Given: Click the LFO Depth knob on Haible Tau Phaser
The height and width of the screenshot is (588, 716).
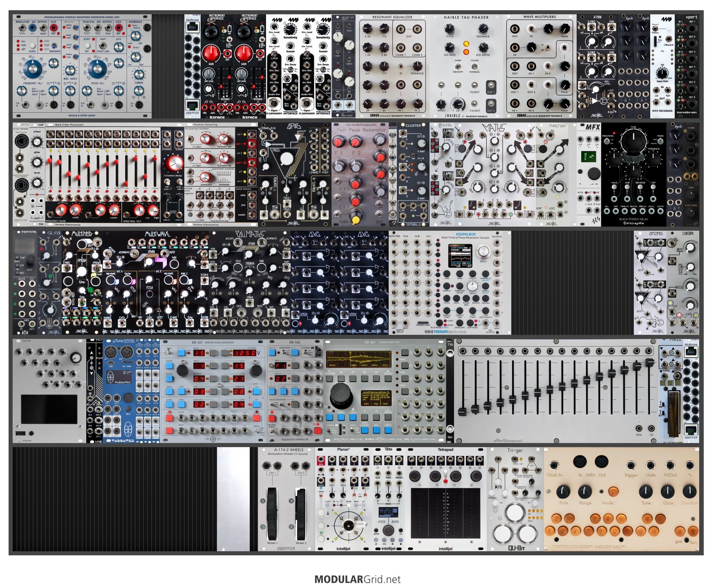Looking at the screenshot, I should [483, 47].
